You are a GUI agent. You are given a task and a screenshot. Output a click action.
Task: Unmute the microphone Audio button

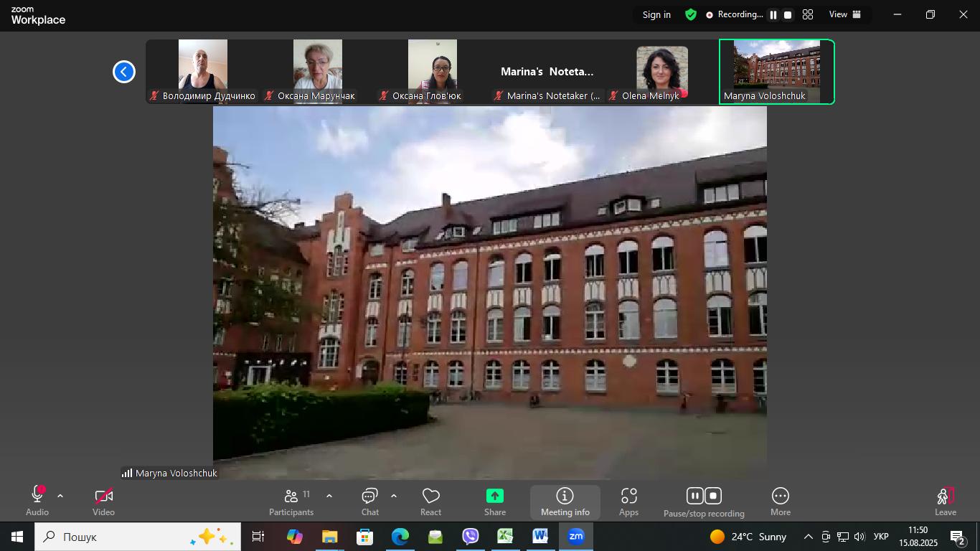(37, 501)
